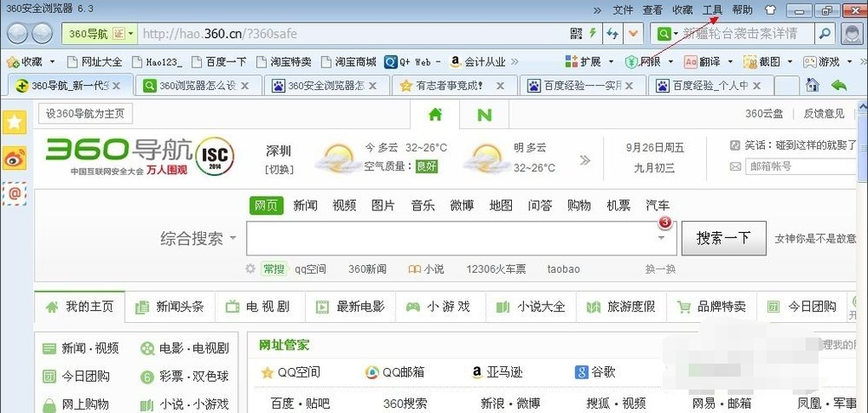Open the Weibo sidebar icon
This screenshot has height=413, width=868.
(14, 158)
